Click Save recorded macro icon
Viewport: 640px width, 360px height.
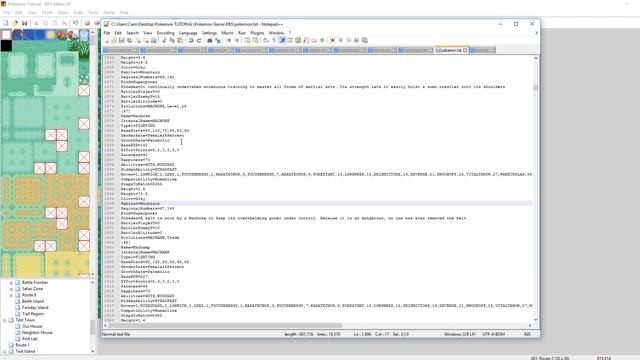pyautogui.click(x=364, y=40)
